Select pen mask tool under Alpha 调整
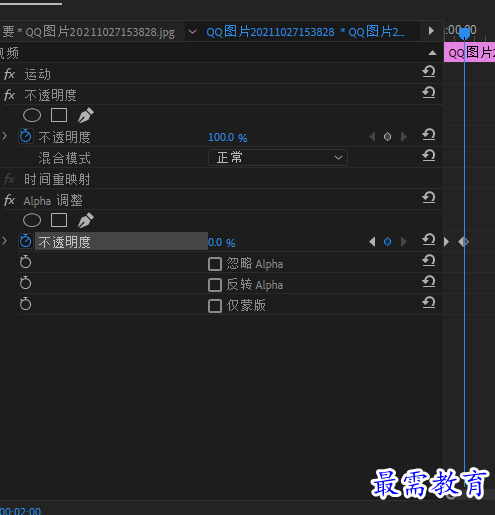Viewport: 495px width, 515px height. tap(86, 220)
